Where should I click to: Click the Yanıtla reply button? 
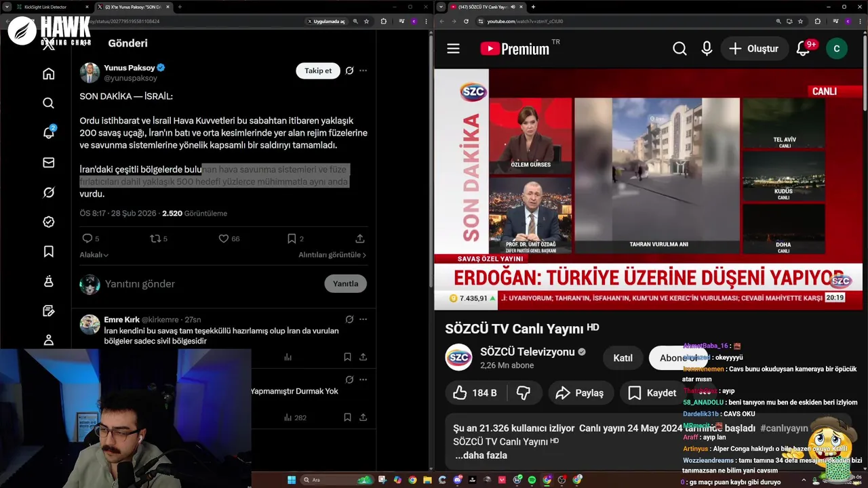345,283
